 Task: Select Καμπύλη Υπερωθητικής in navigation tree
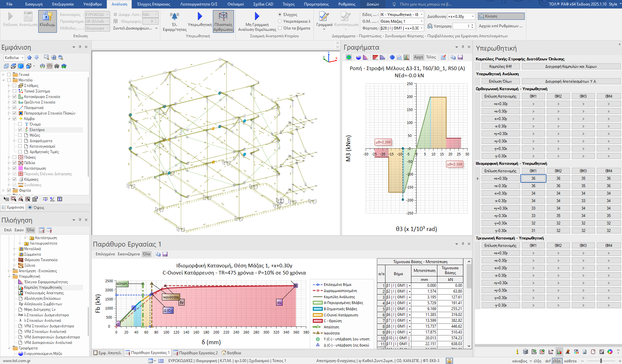click(x=43, y=287)
